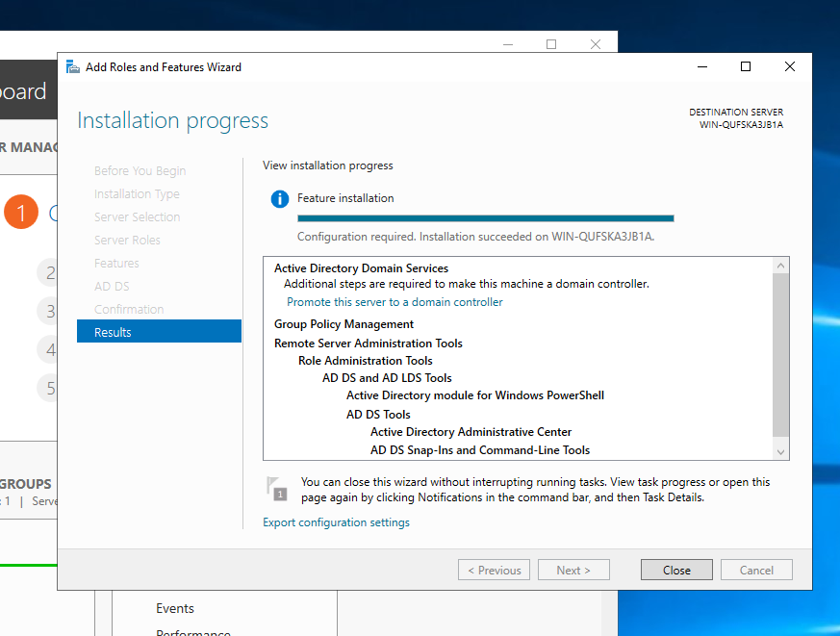Click the Close button in the wizard footer
Image resolution: width=840 pixels, height=636 pixels.
click(676, 571)
